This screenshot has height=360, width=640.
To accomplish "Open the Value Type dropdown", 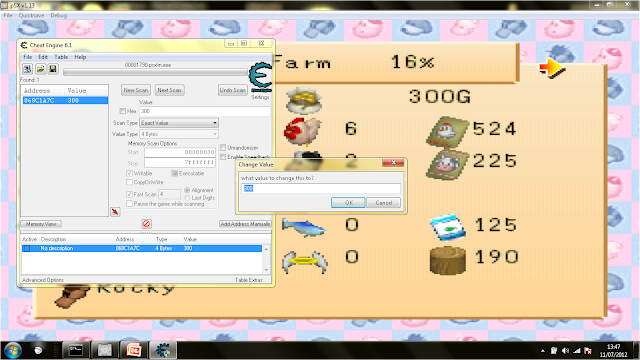I will point(179,134).
